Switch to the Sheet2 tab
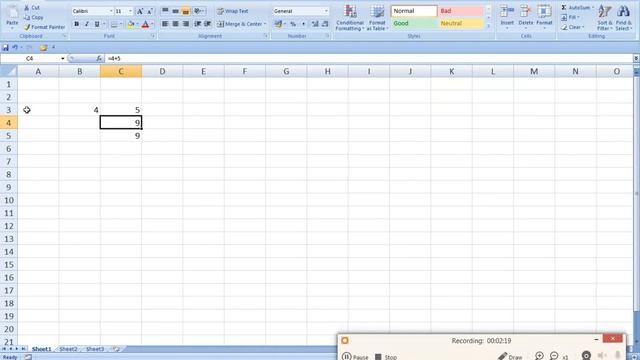Viewport: 640px width, 360px height. [x=68, y=349]
